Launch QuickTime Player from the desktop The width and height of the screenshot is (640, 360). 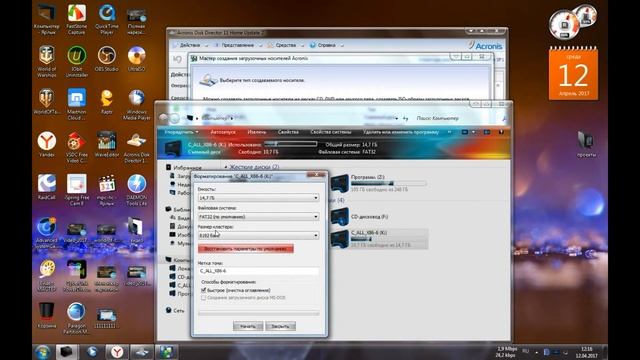coord(107,19)
